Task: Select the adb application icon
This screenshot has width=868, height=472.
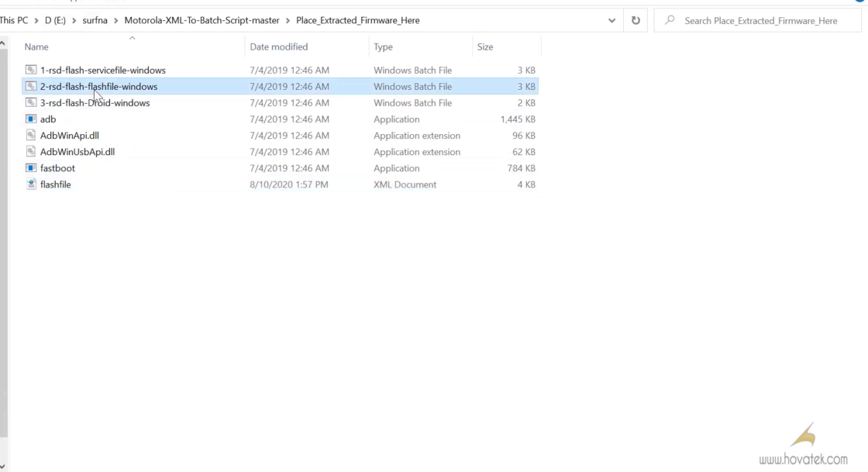Action: tap(31, 119)
